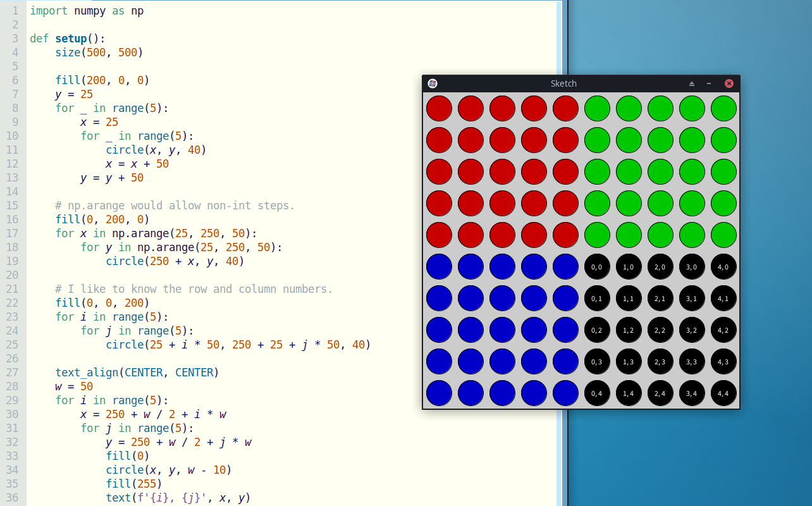Click the black circle labeled 3, 3
This screenshot has height=506, width=812.
tap(692, 362)
